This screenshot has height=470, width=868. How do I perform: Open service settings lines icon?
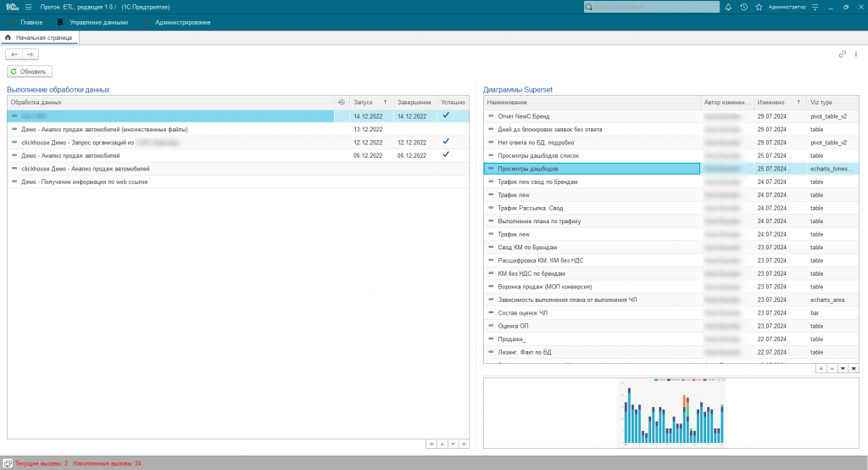click(815, 7)
